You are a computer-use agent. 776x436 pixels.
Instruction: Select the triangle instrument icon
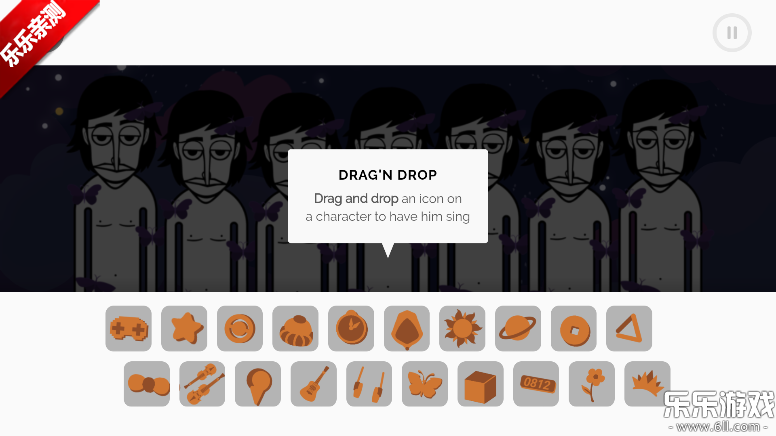click(x=629, y=329)
